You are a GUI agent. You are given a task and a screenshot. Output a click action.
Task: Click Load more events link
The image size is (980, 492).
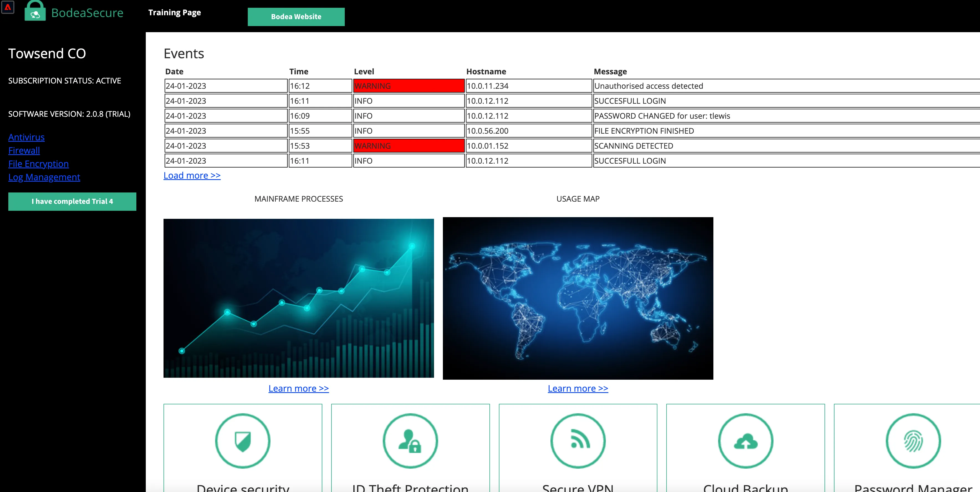coord(192,176)
